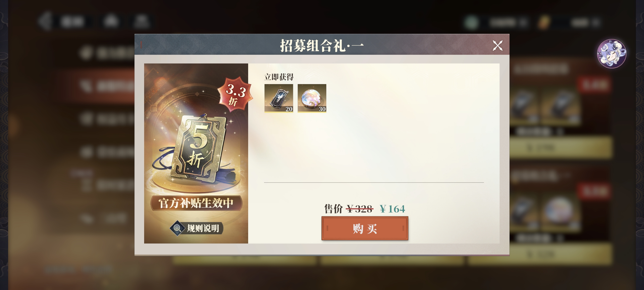Click the orange 购买 button

tap(365, 228)
